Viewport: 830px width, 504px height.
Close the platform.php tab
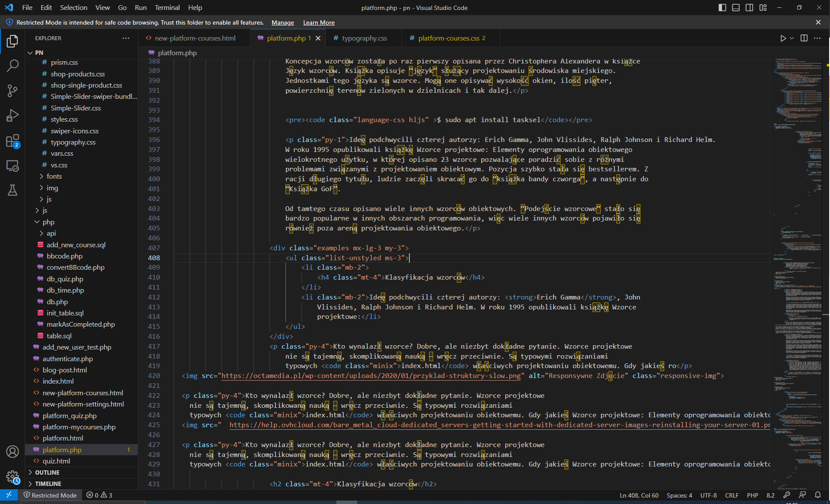point(318,38)
